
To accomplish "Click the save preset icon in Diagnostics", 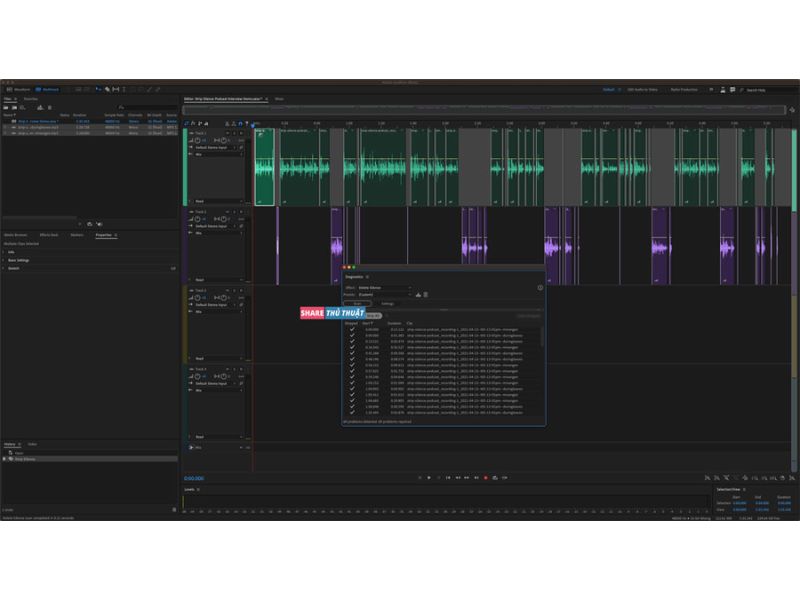I will pyautogui.click(x=418, y=295).
